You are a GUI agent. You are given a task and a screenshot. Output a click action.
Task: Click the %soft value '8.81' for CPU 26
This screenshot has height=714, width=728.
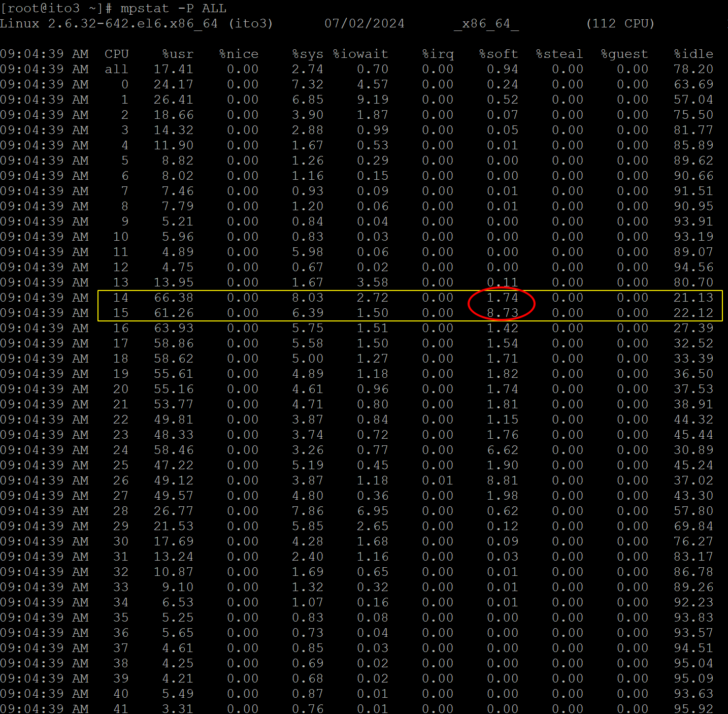click(x=503, y=480)
